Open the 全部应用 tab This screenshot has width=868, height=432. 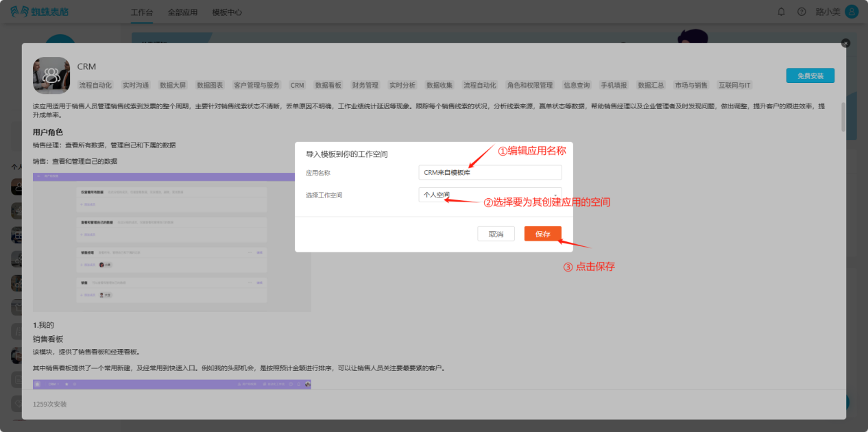pos(182,12)
